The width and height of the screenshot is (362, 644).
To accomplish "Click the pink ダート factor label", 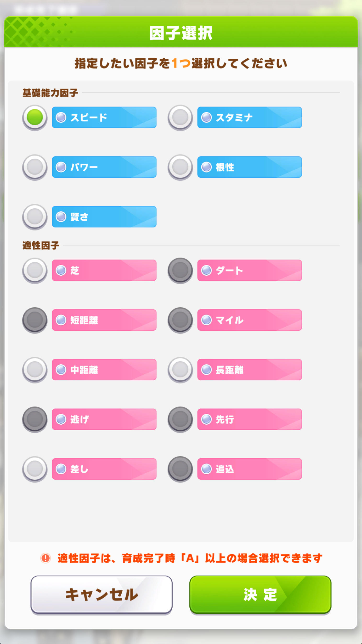I will (250, 270).
